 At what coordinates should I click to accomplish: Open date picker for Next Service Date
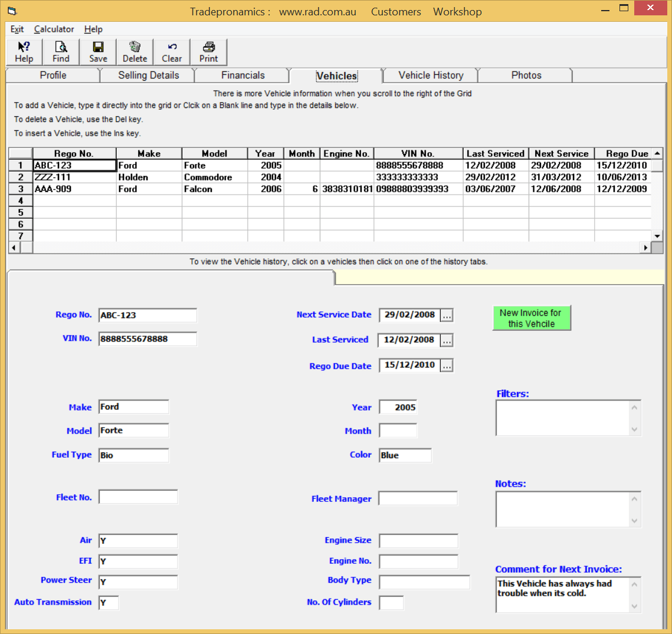pyautogui.click(x=447, y=316)
